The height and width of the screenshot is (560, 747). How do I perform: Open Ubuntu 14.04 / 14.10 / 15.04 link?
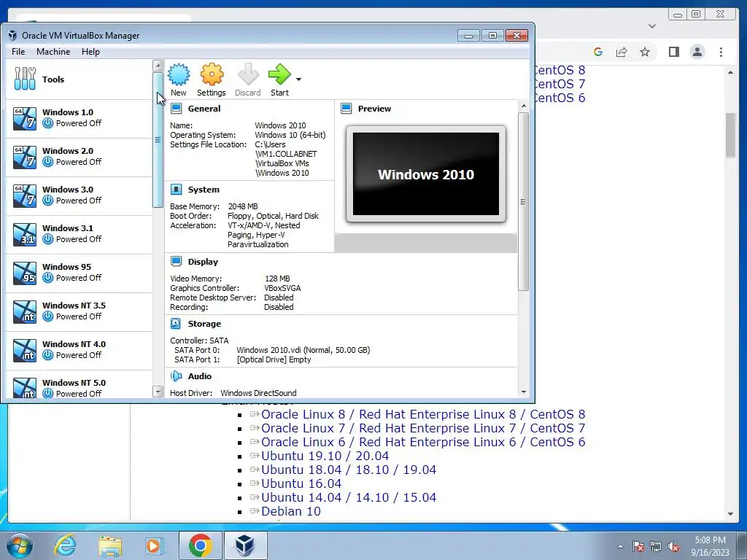click(349, 497)
